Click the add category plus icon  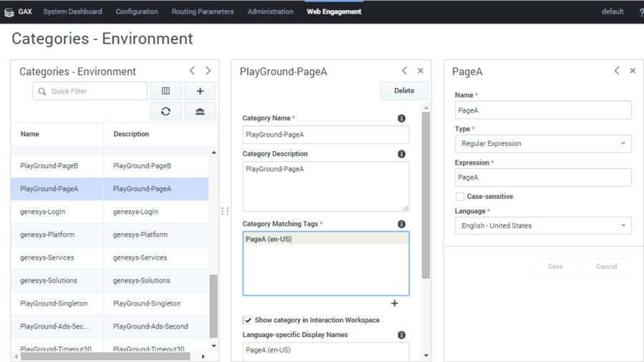(x=200, y=91)
